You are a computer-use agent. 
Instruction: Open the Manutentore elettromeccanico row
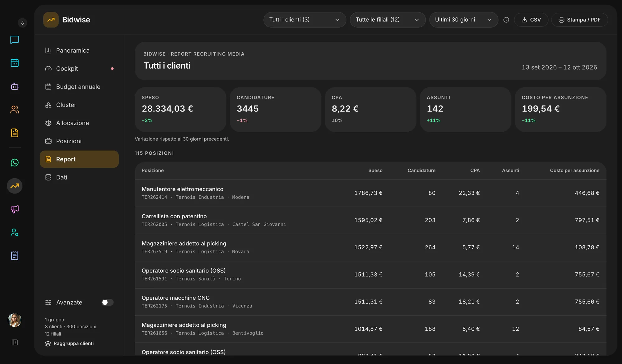click(x=370, y=193)
